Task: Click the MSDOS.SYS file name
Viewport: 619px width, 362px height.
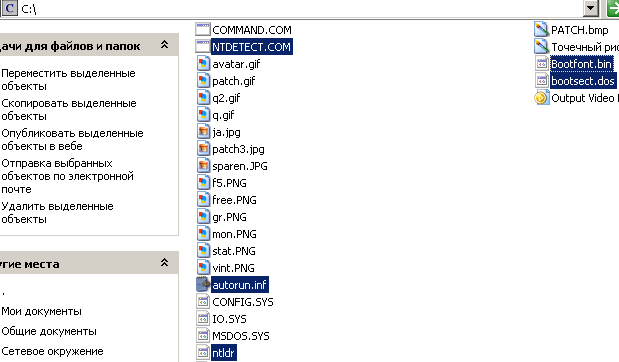Action: coord(241,336)
